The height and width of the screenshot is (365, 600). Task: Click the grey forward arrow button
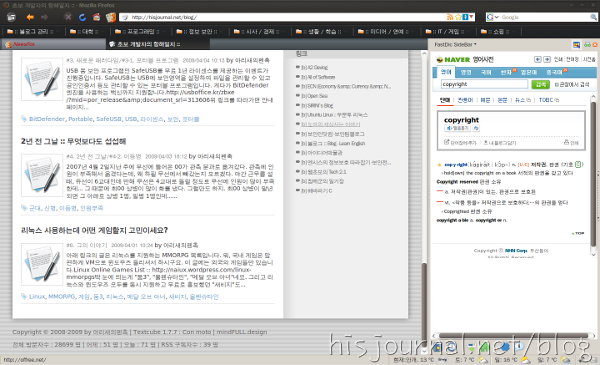(x=44, y=17)
